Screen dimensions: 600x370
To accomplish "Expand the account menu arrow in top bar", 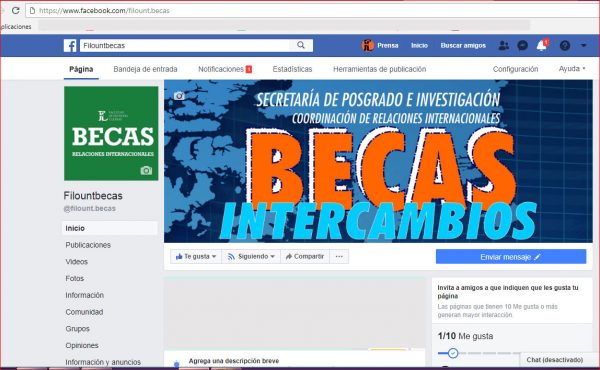I will (x=584, y=46).
